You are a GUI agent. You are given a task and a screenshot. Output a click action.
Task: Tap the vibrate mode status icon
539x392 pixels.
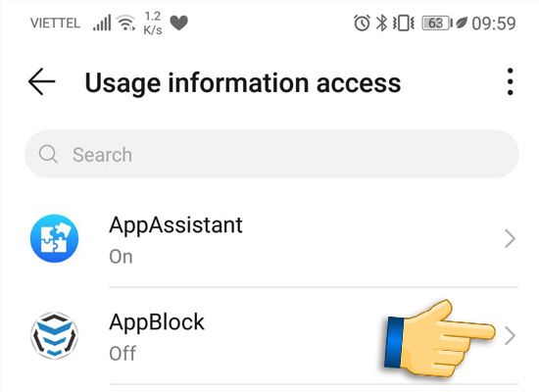pyautogui.click(x=404, y=24)
